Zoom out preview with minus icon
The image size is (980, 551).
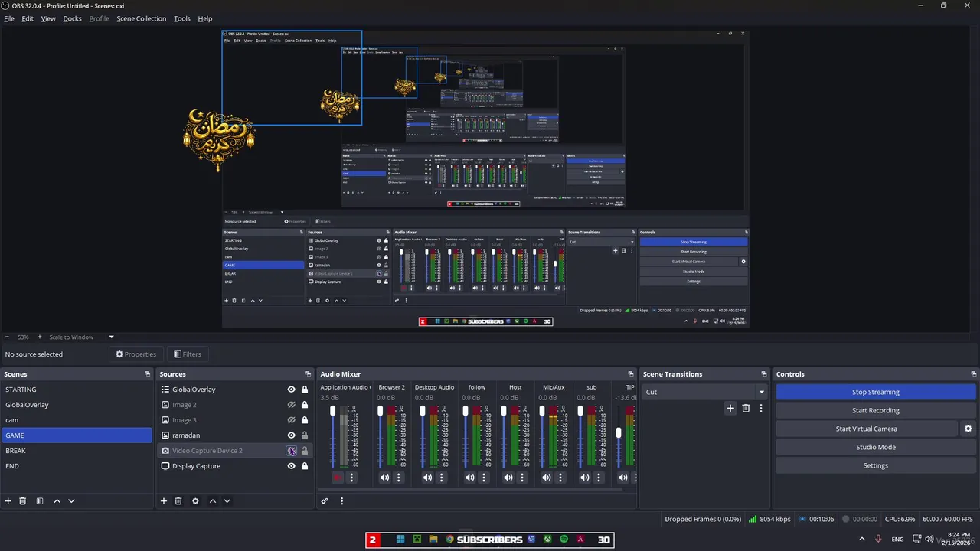8,337
